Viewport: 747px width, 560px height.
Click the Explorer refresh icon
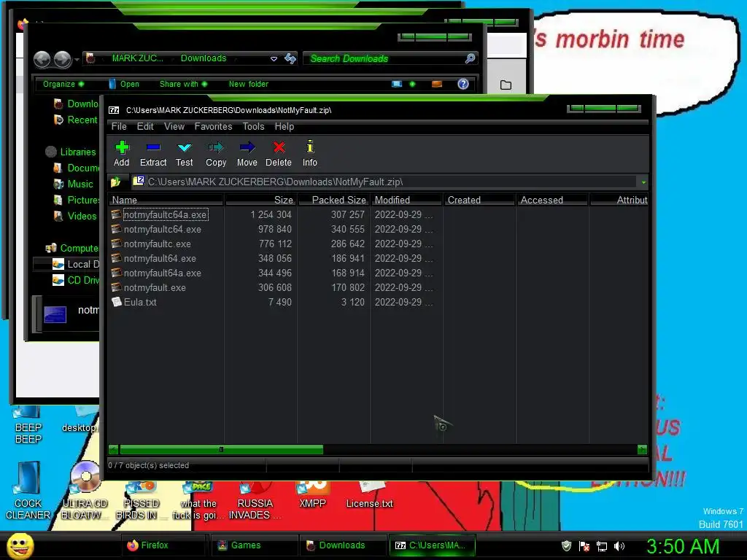pyautogui.click(x=290, y=58)
